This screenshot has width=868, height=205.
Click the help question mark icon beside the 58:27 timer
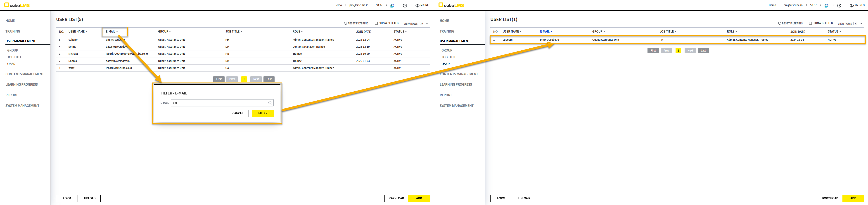coord(405,5)
